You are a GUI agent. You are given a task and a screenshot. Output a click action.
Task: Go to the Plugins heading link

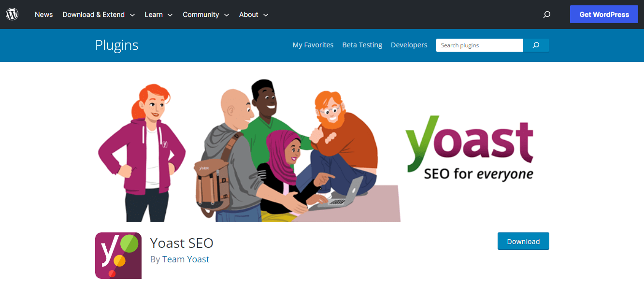click(117, 45)
